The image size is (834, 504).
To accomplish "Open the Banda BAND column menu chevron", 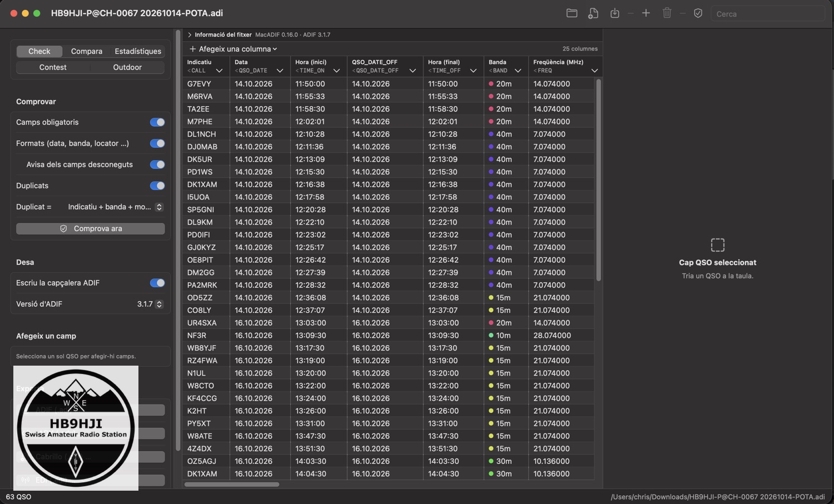I will point(518,71).
